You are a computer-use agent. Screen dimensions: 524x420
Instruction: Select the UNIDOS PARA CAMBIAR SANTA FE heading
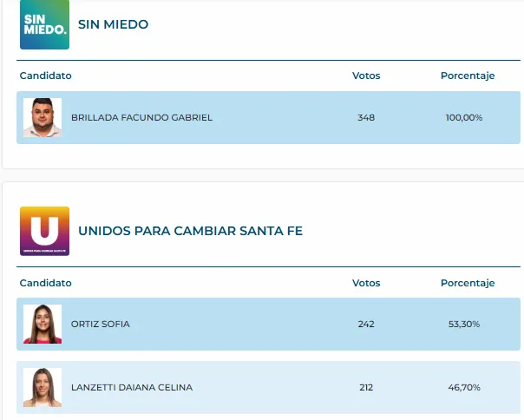click(x=190, y=231)
